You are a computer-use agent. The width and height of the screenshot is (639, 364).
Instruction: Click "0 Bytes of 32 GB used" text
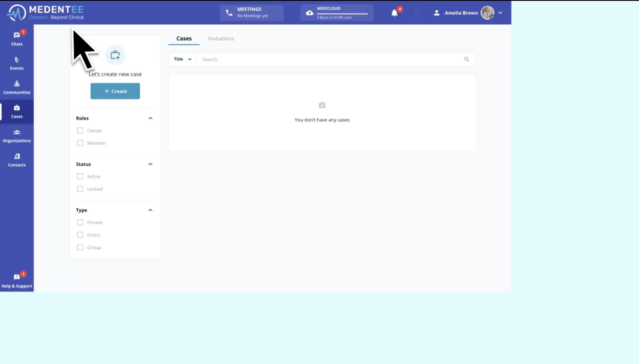point(334,18)
